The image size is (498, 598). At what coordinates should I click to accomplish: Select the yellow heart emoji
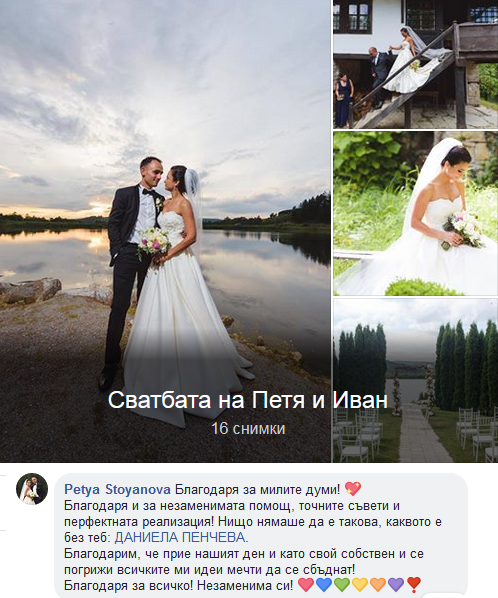point(360,584)
